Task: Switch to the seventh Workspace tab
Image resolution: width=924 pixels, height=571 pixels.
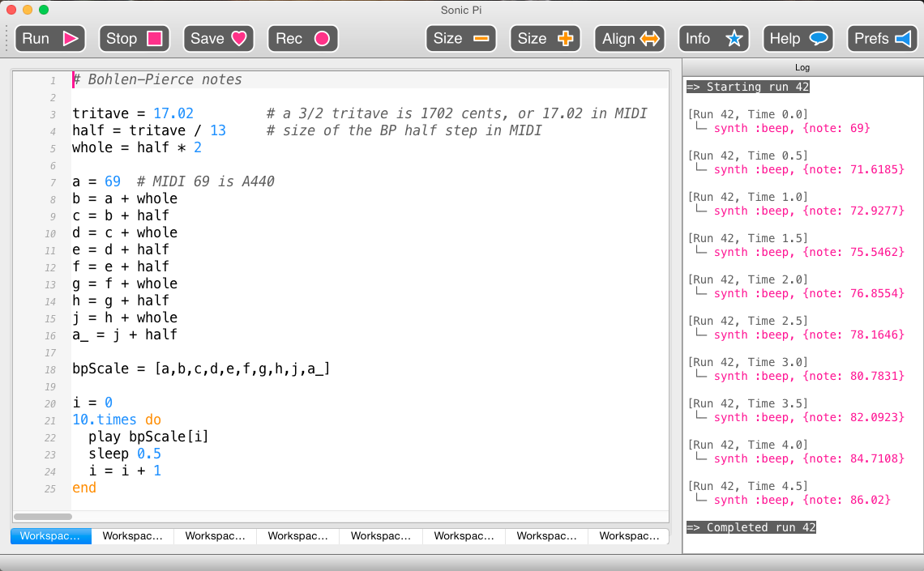Action: [546, 535]
